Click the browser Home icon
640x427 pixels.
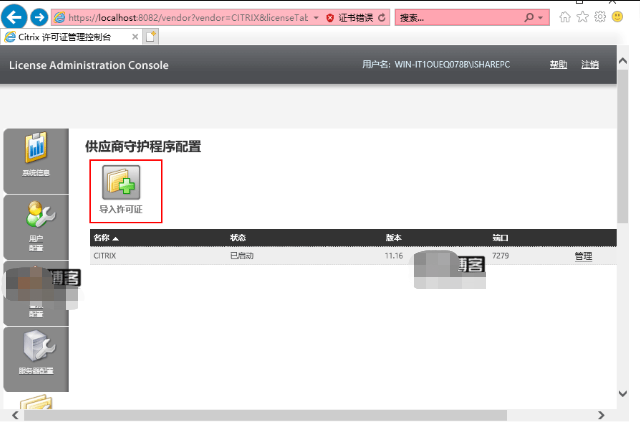pyautogui.click(x=565, y=17)
